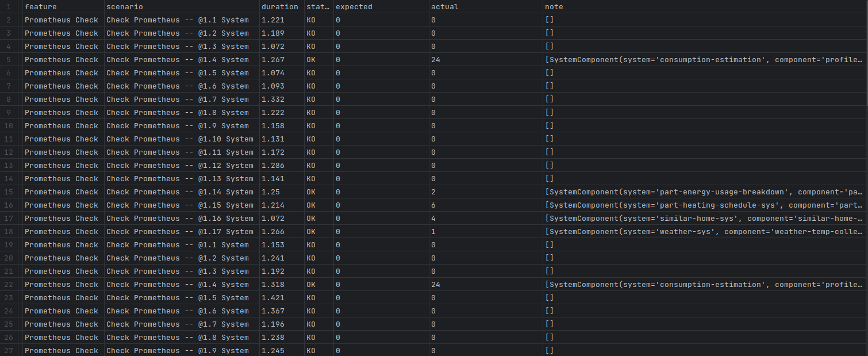The height and width of the screenshot is (356, 868).
Task: Click duration value 1.074
Action: pyautogui.click(x=272, y=73)
